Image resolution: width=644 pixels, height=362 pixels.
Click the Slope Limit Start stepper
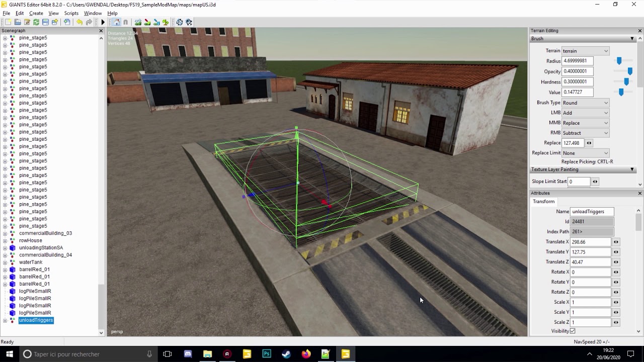pyautogui.click(x=595, y=182)
